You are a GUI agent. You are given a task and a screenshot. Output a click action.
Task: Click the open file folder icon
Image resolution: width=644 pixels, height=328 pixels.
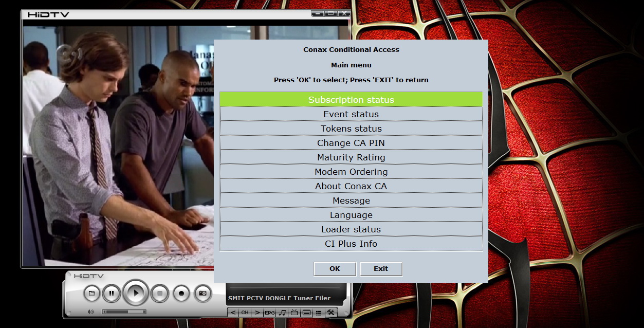pos(91,293)
